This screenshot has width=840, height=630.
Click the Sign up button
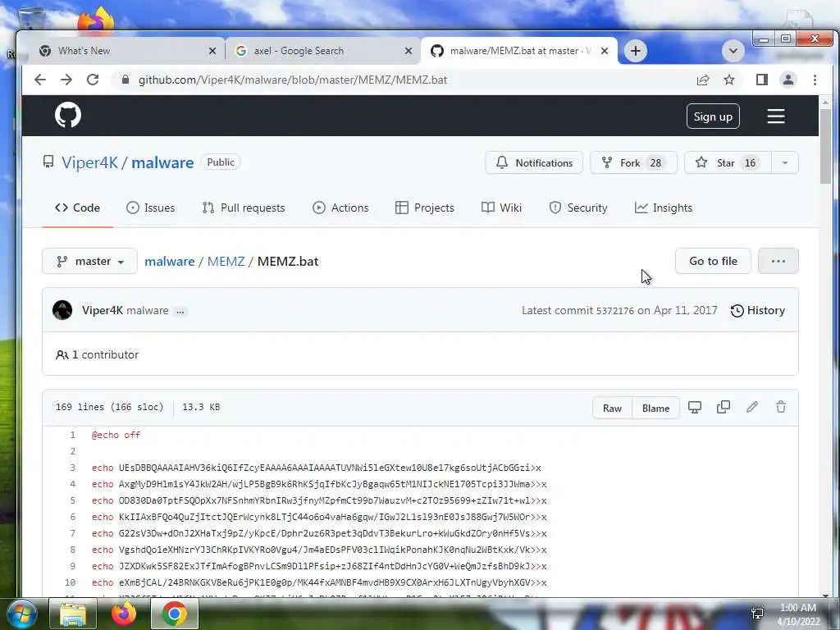pos(713,116)
